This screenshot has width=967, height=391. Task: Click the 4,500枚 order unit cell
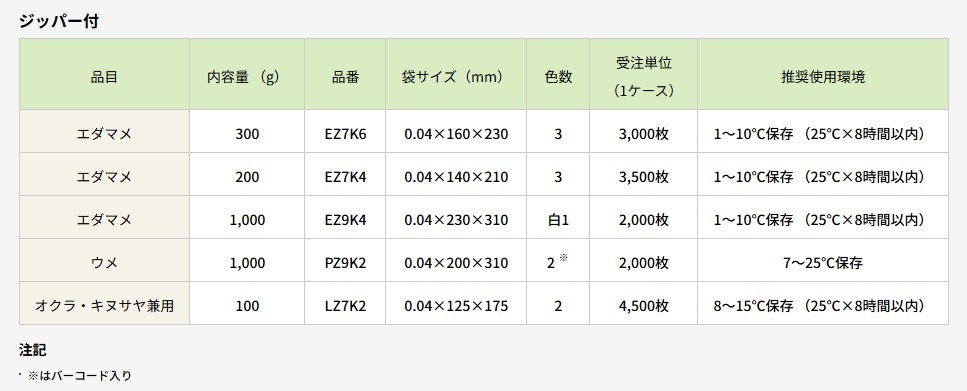[x=644, y=306]
